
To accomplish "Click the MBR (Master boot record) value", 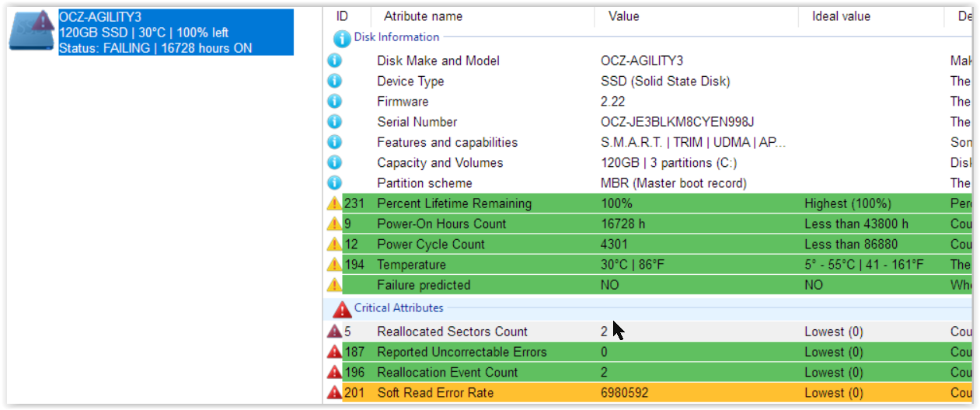I will [x=674, y=183].
